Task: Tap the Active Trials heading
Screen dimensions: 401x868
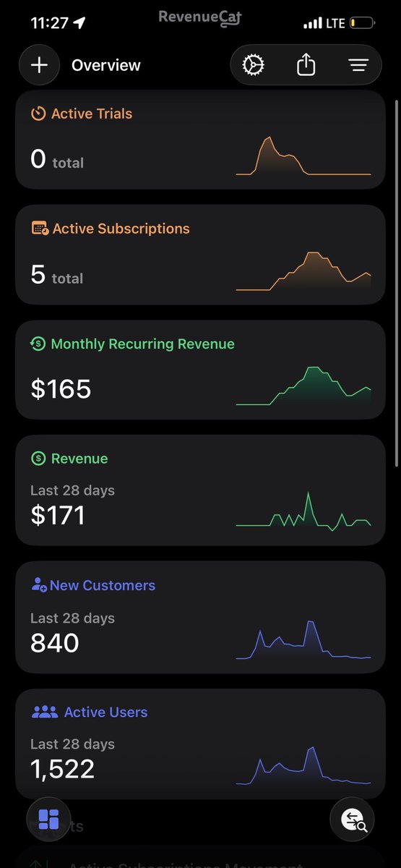Action: click(x=92, y=114)
